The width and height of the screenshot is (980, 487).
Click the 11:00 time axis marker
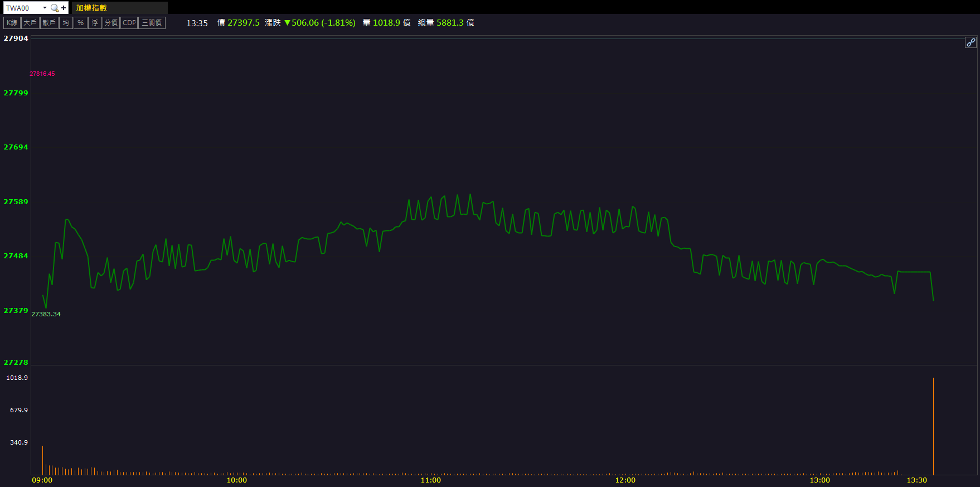pos(430,480)
